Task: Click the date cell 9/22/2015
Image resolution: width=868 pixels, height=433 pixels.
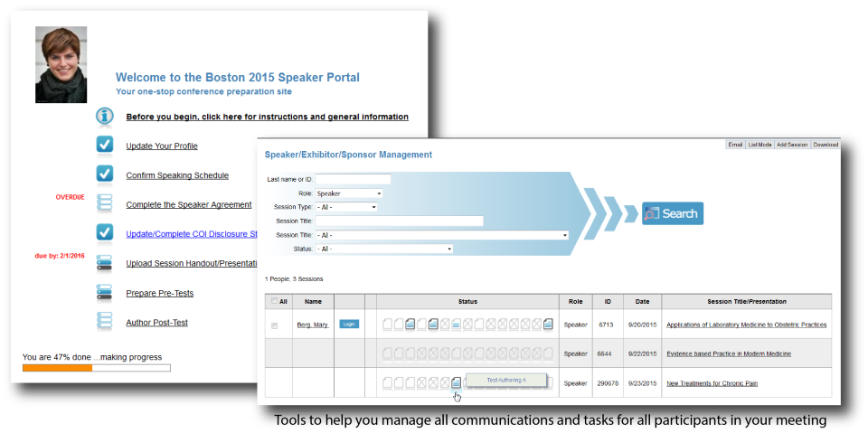Action: tap(642, 353)
